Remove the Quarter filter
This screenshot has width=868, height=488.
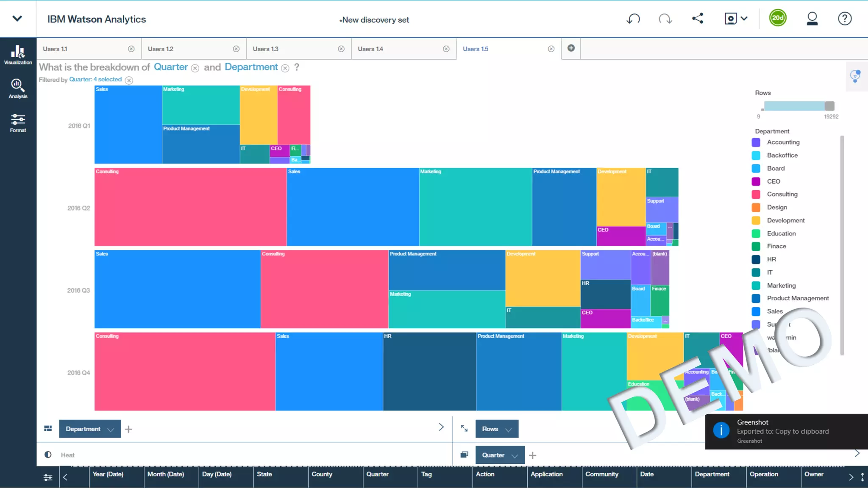pos(129,80)
